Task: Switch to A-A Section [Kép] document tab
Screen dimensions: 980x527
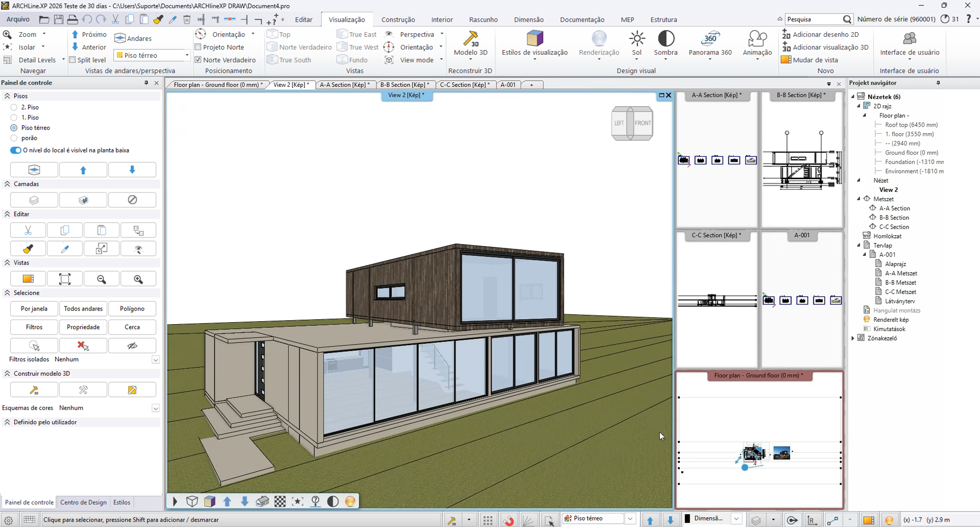Action: (x=345, y=85)
